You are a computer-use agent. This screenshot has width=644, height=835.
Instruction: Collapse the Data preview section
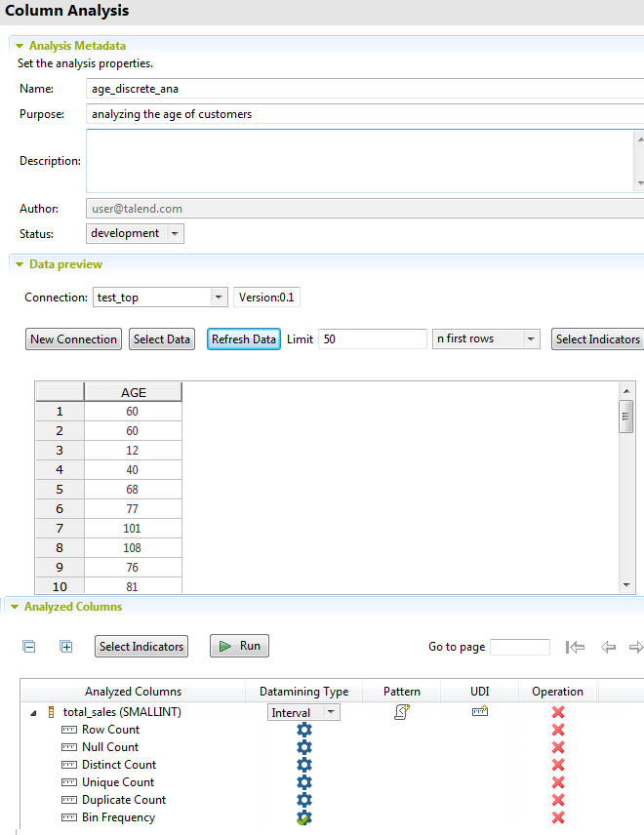click(x=19, y=264)
